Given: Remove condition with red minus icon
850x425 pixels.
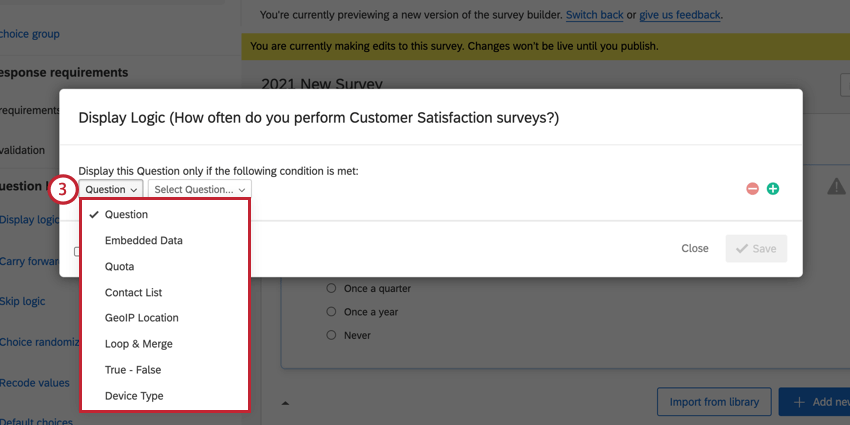Looking at the screenshot, I should [752, 189].
